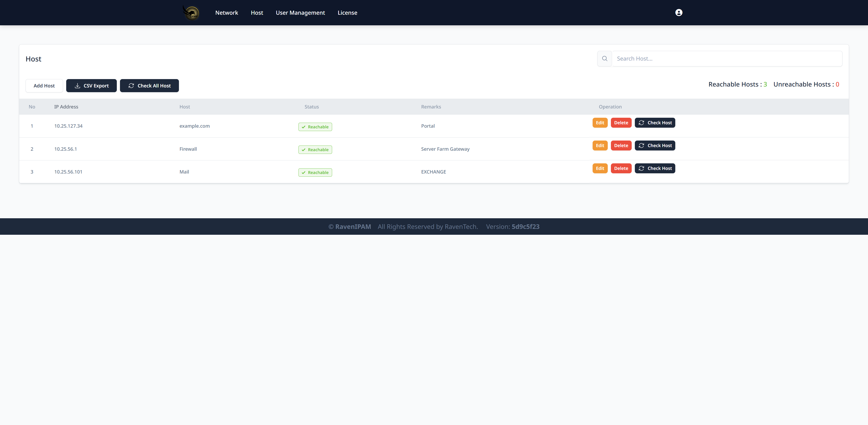
Task: Edit the Mail host row
Action: pos(600,169)
